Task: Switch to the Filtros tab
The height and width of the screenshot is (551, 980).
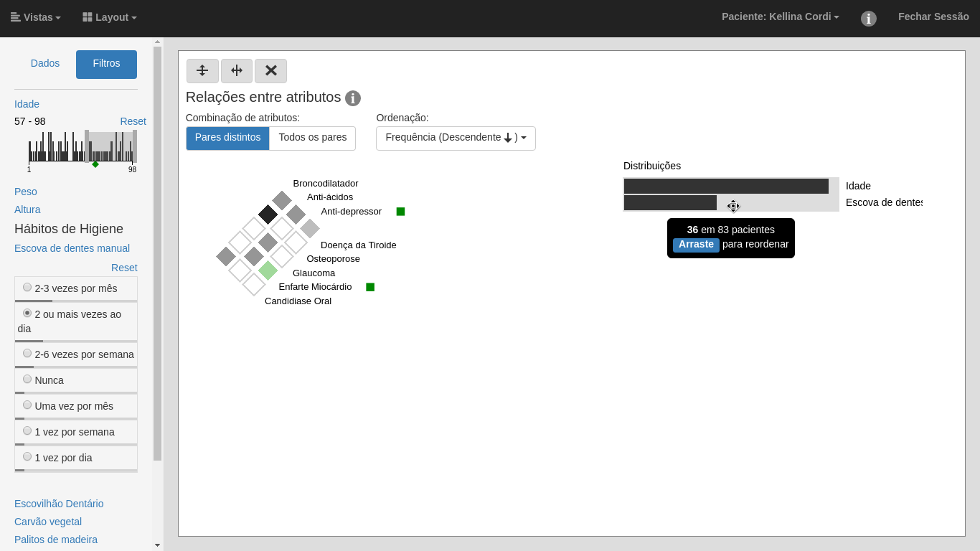Action: [x=106, y=64]
